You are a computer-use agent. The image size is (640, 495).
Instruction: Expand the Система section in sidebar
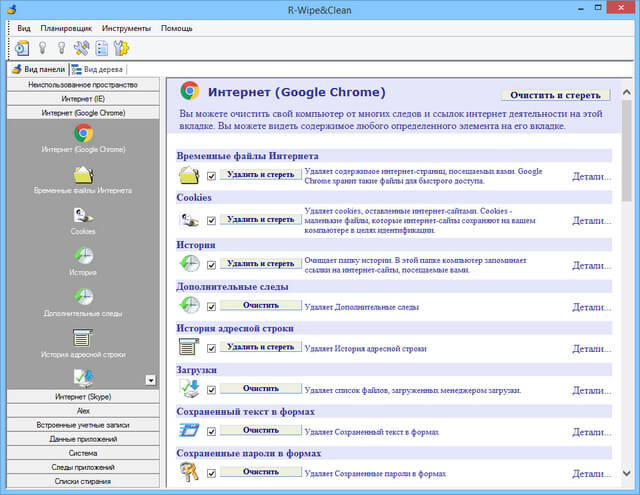[x=83, y=453]
